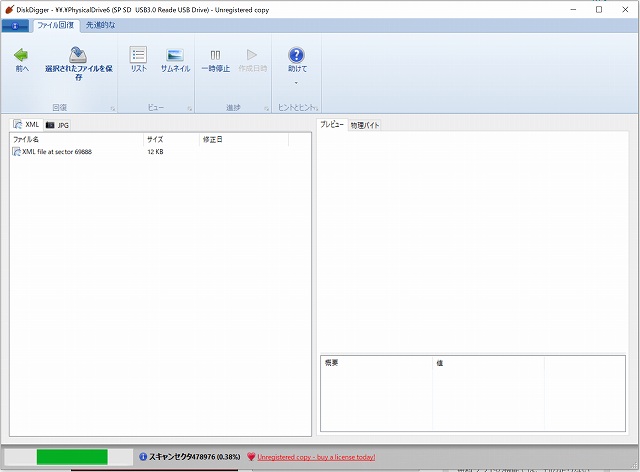Sort by ファイル名 column header
Screen dimensions: 640x472
pyautogui.click(x=77, y=139)
